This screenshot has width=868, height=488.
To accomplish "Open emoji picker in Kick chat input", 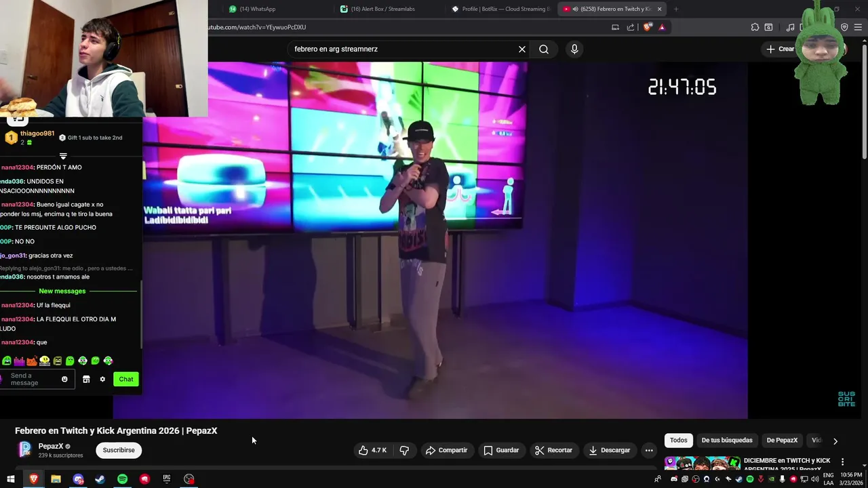I will click(64, 379).
